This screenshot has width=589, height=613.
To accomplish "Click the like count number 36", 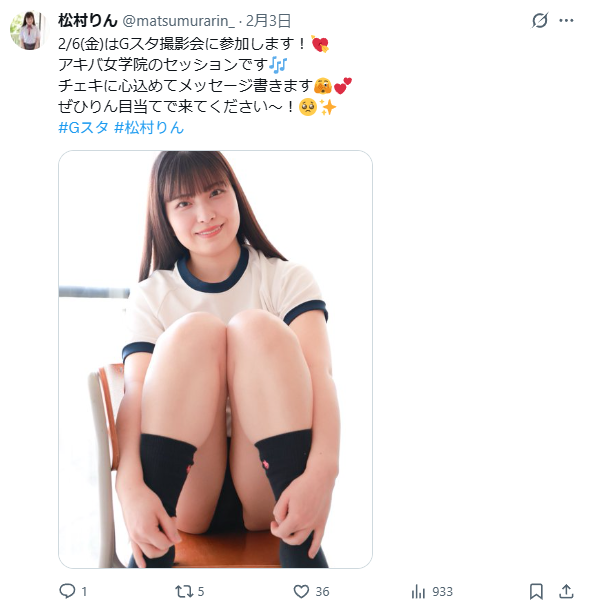I will (x=322, y=591).
